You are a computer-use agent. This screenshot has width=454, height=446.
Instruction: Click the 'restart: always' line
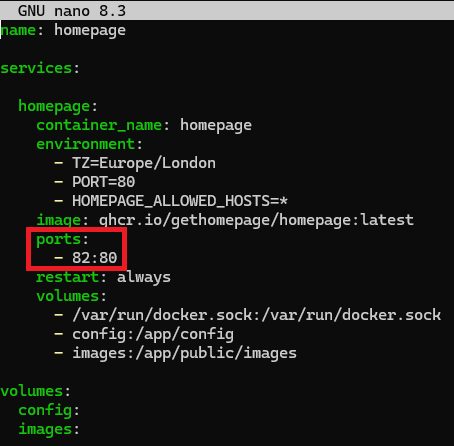coord(103,277)
